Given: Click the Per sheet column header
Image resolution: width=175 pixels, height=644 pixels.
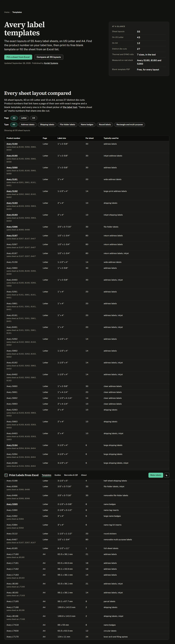Looking at the screenshot, I should click(89, 138).
